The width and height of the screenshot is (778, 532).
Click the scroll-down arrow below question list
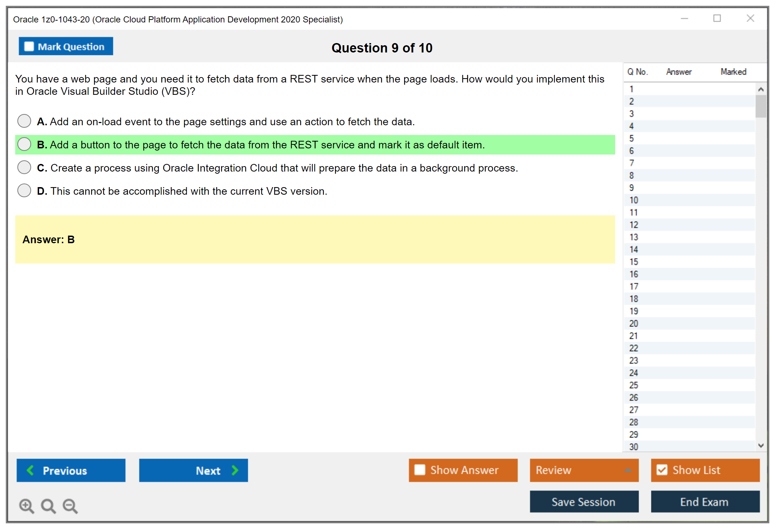pos(761,446)
